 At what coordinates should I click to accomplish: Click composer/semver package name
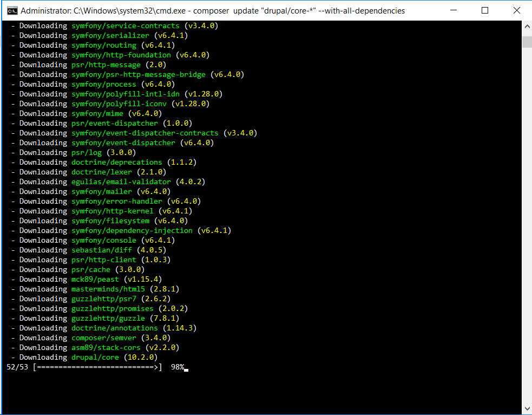(x=104, y=338)
